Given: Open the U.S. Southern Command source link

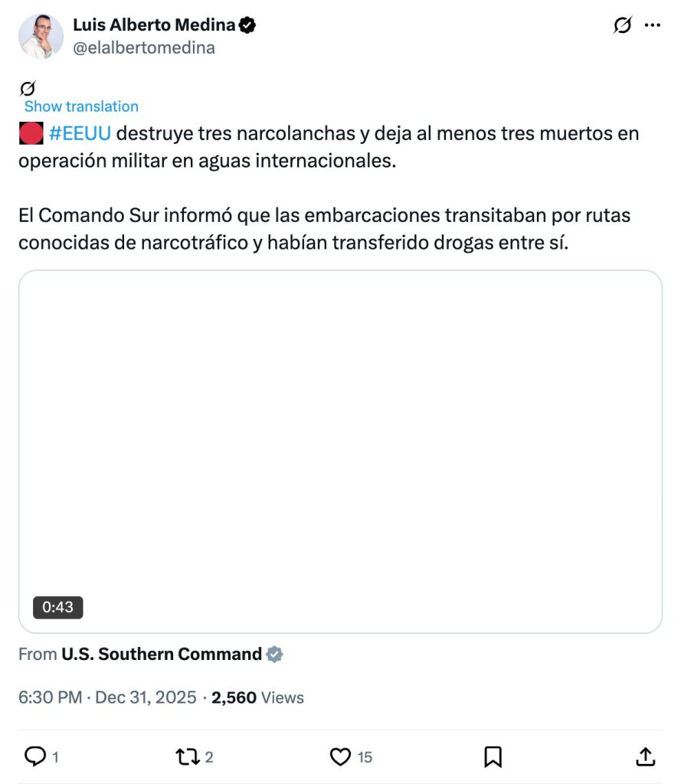Looking at the screenshot, I should point(162,654).
